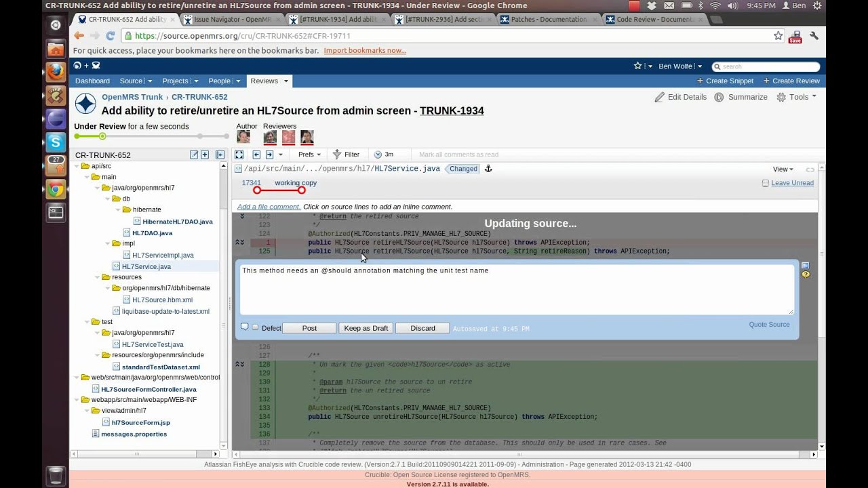
Task: Collapse code section at line 128 chevron
Action: [x=239, y=365]
